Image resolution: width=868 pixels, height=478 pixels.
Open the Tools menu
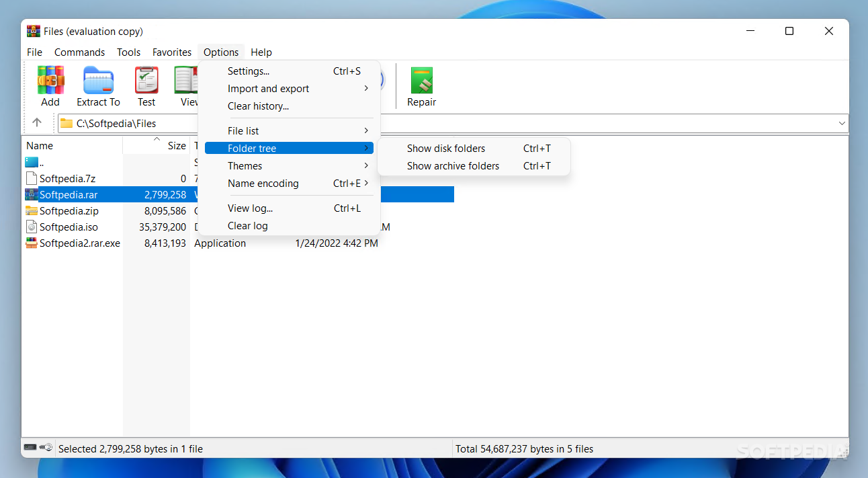coord(128,52)
